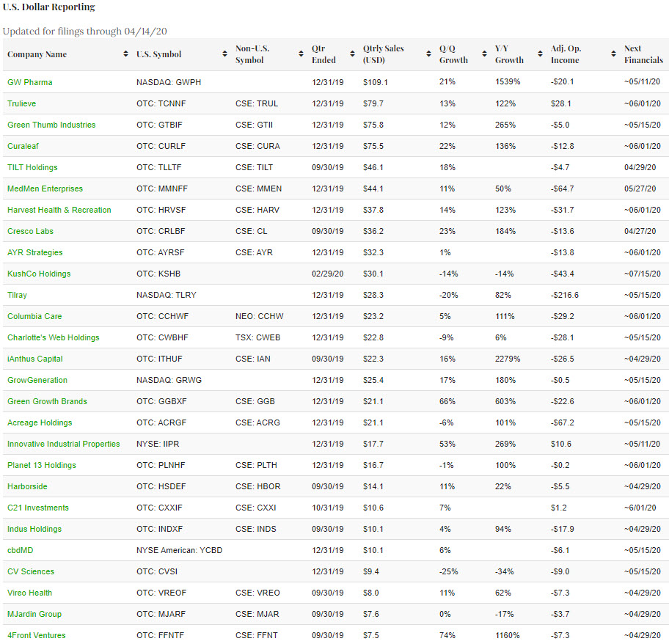Open the Curaleaf link
Screen dimensions: 669x644
click(23, 146)
